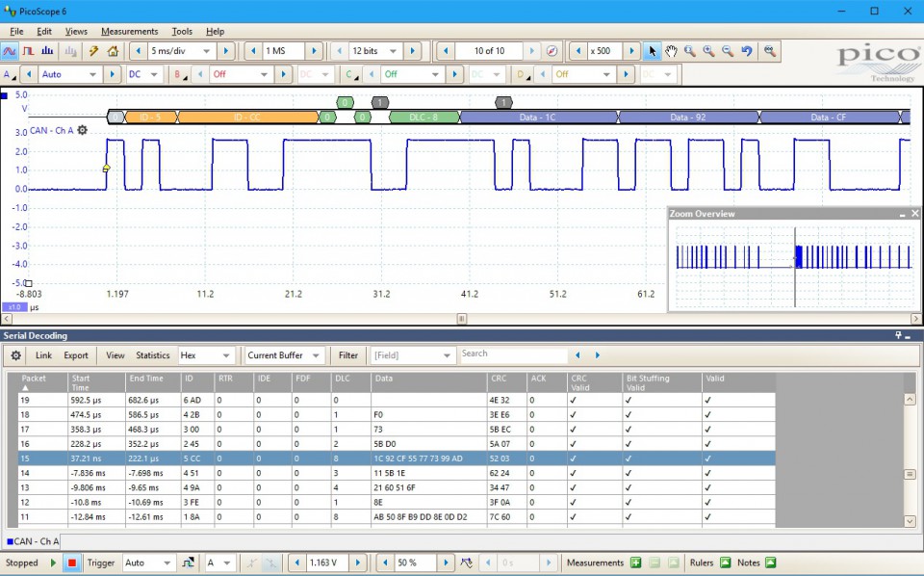Click the Home display icon
Viewport: 924px width, 576px height.
[113, 51]
